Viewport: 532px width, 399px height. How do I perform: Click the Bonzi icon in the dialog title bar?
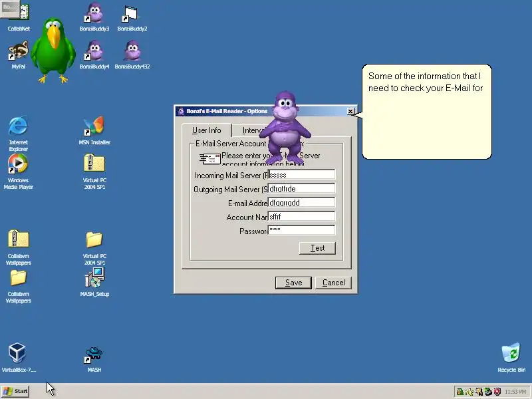coord(181,111)
